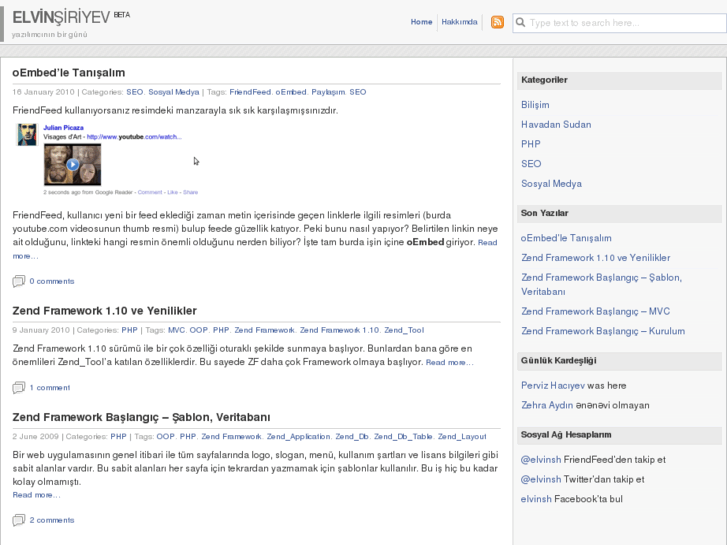Click Read more on Şablon, Veritabanı post
727x545 pixels.
pyautogui.click(x=36, y=495)
